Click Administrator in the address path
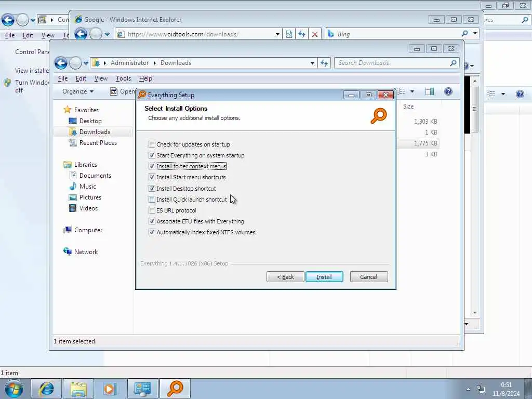This screenshot has height=399, width=532. 129,63
